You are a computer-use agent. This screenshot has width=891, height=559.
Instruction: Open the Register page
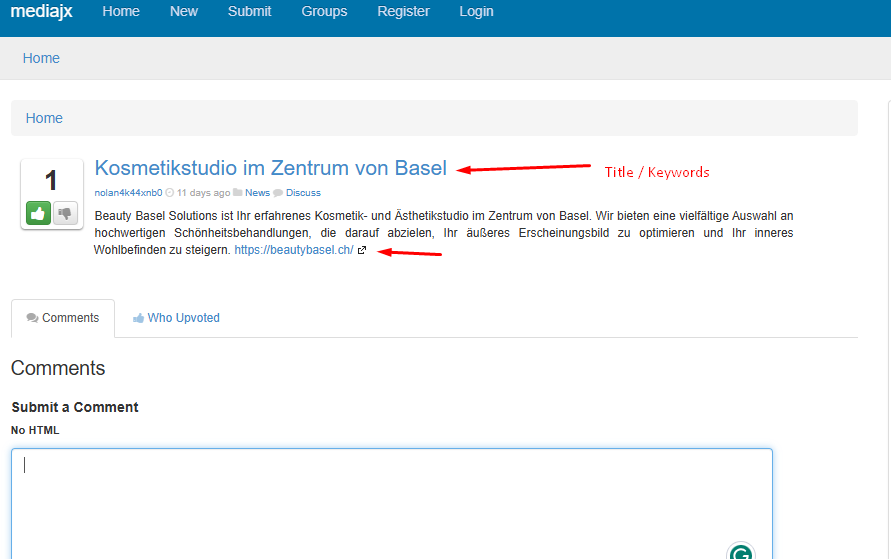(x=403, y=12)
